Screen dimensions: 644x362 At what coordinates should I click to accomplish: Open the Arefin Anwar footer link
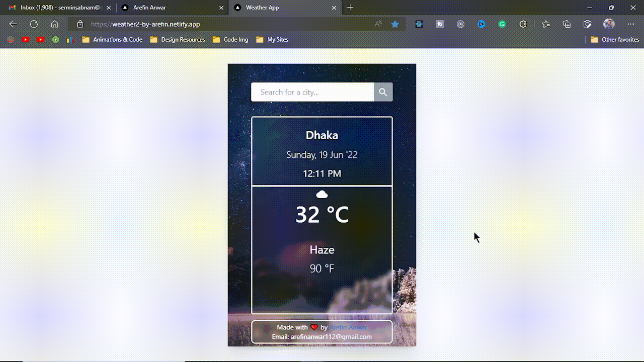click(348, 327)
